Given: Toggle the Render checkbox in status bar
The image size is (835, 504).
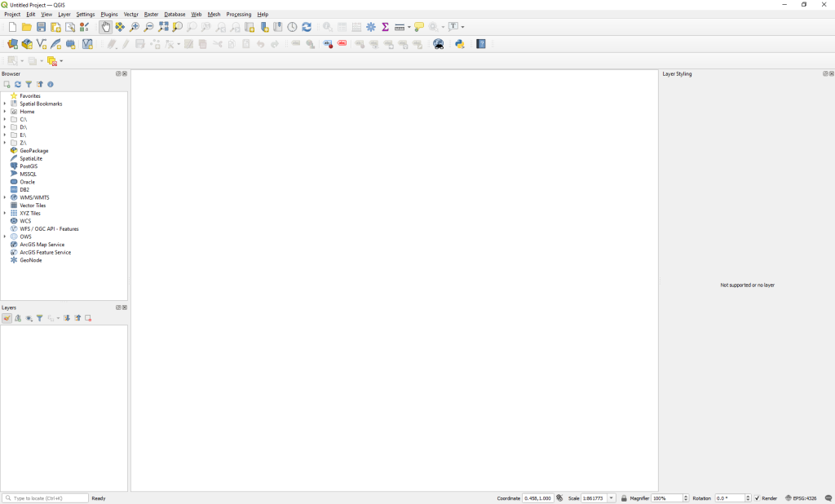Looking at the screenshot, I should 758,497.
